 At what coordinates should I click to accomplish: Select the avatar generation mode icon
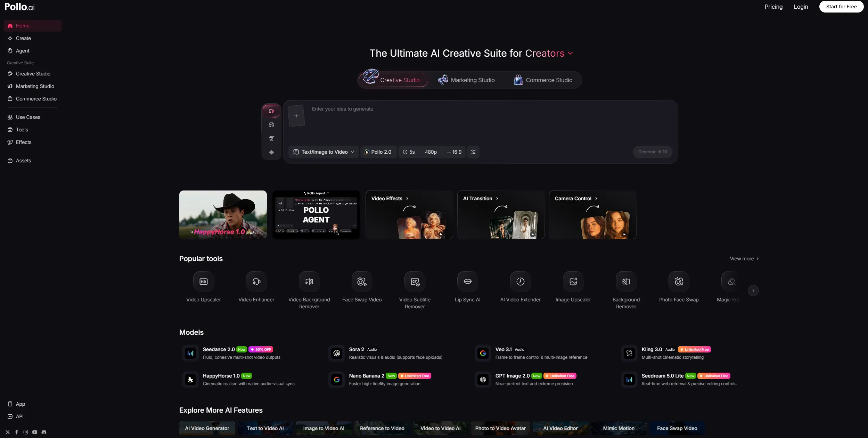[271, 138]
